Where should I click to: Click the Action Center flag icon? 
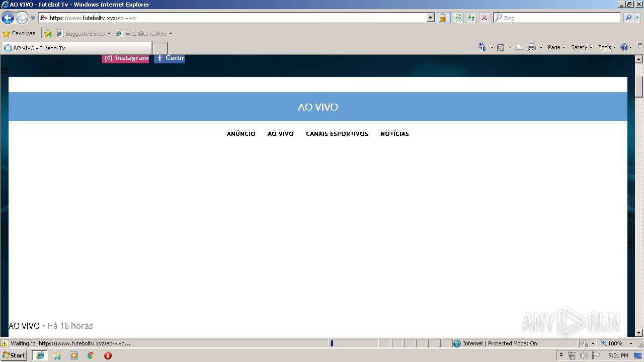click(x=596, y=355)
